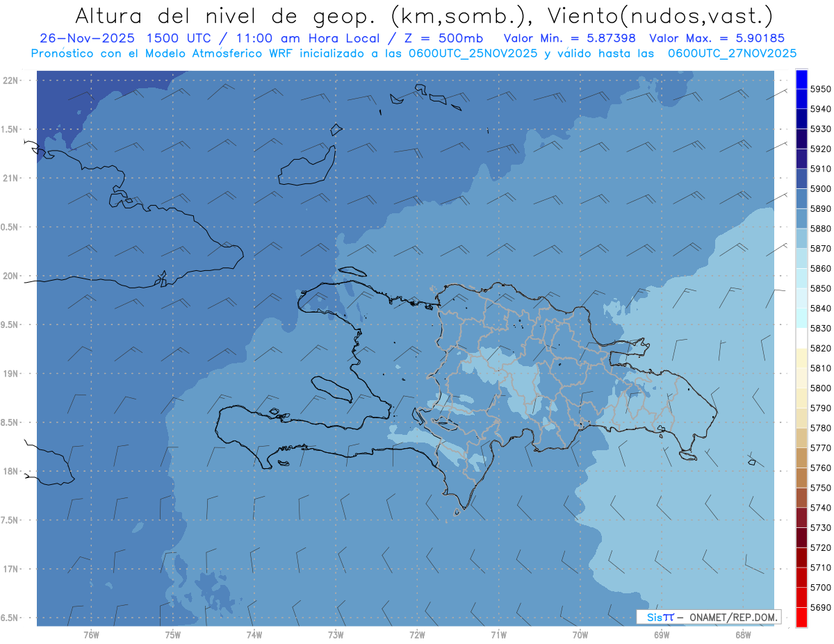Image resolution: width=834 pixels, height=644 pixels.
Task: Click the "5710" legend label
Action: pos(821,568)
